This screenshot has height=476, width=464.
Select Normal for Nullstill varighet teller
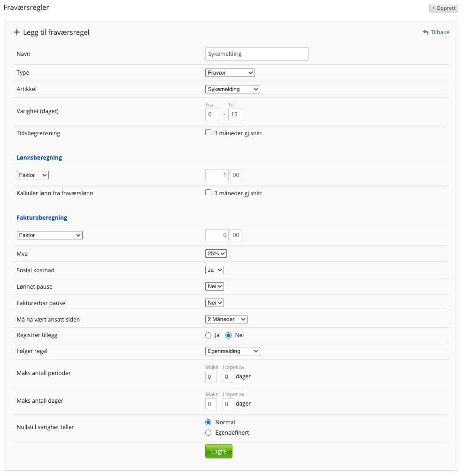pyautogui.click(x=209, y=422)
